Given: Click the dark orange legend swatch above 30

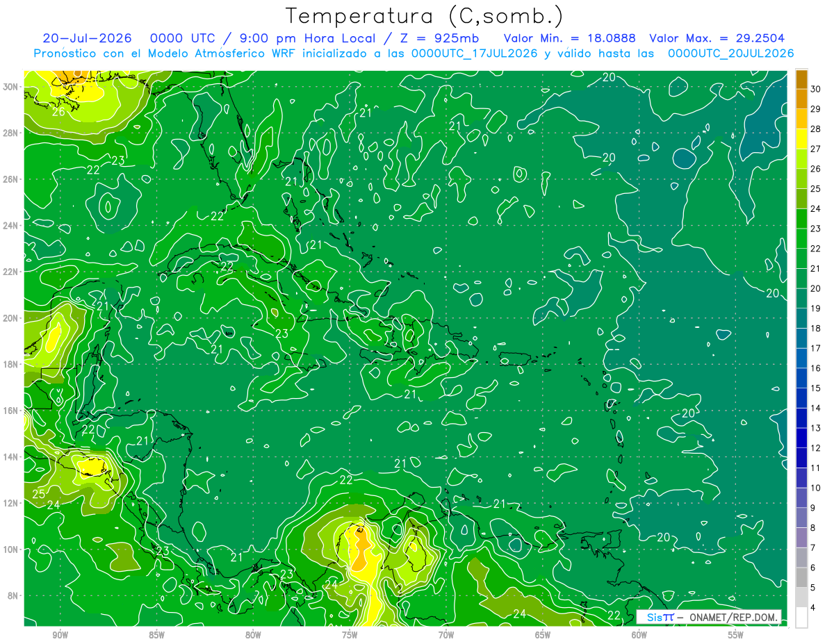Looking at the screenshot, I should [x=801, y=79].
